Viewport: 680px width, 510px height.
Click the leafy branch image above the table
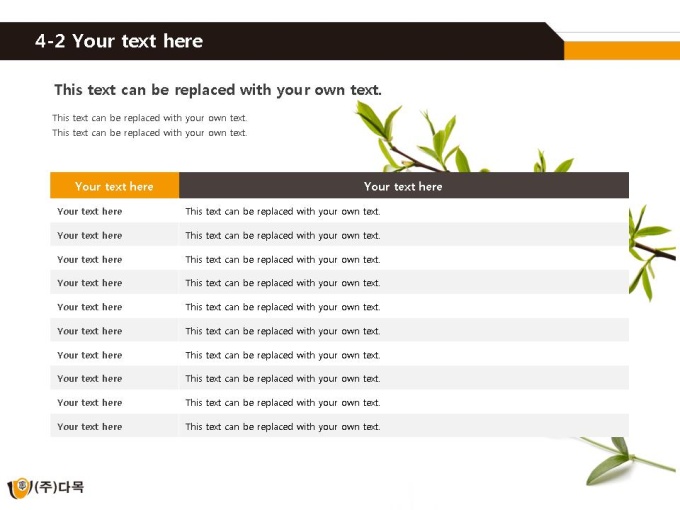[464, 137]
